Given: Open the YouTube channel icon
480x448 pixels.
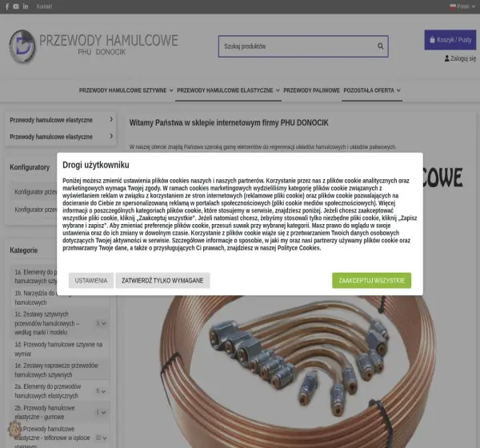Looking at the screenshot, I should click(16, 6).
